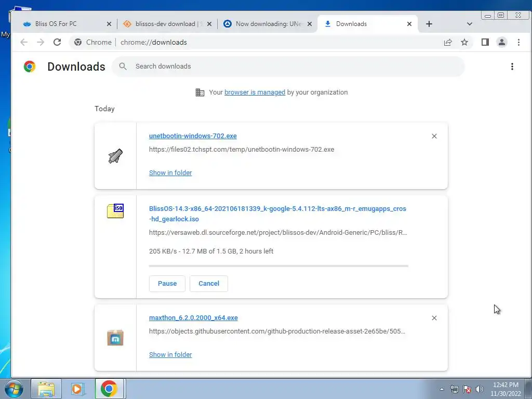Show unetbootin-windows-702.exe in folder
This screenshot has width=532, height=399.
click(x=170, y=172)
